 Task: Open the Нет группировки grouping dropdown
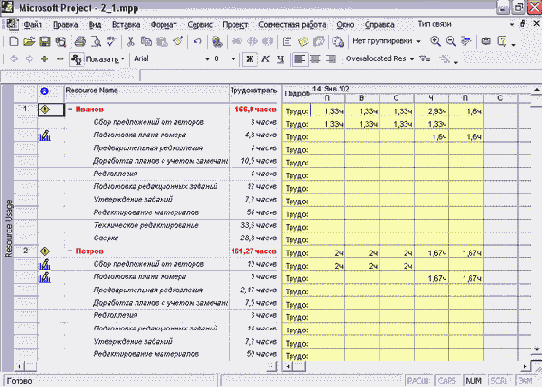(419, 41)
